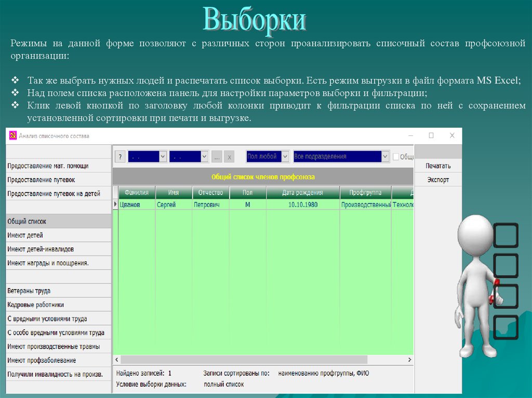The image size is (532, 398).
Task: Select the М gender cell
Action: [248, 204]
